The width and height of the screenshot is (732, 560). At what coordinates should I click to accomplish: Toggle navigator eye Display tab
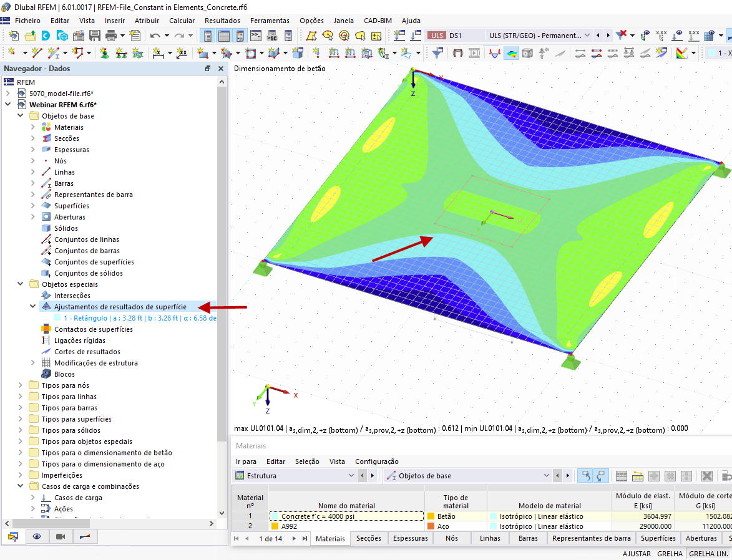tap(37, 537)
